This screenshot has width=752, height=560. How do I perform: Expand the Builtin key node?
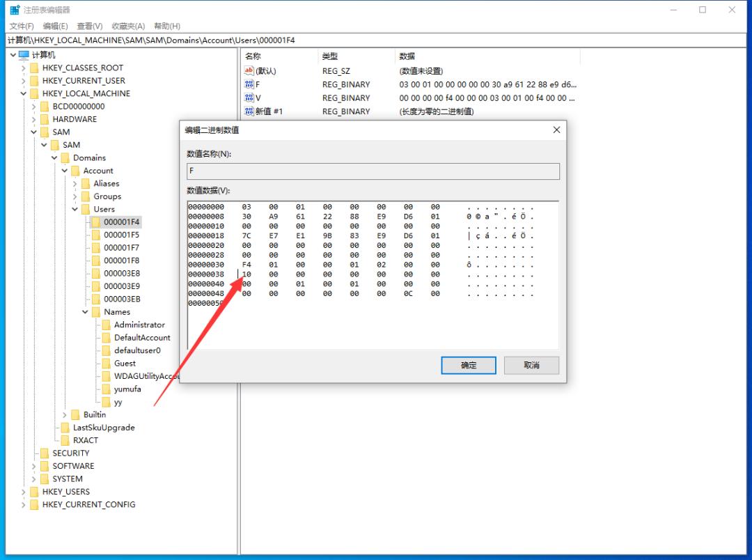[x=65, y=415]
